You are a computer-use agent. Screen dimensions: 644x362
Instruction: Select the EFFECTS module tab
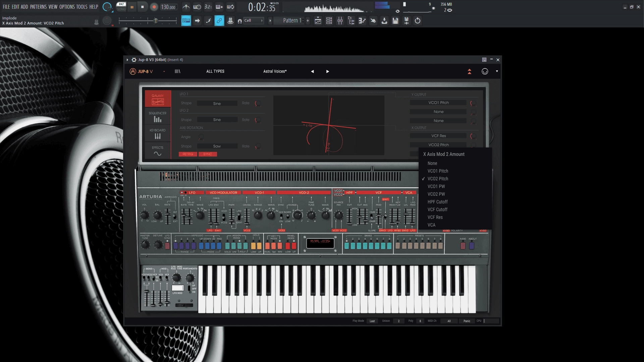[158, 150]
